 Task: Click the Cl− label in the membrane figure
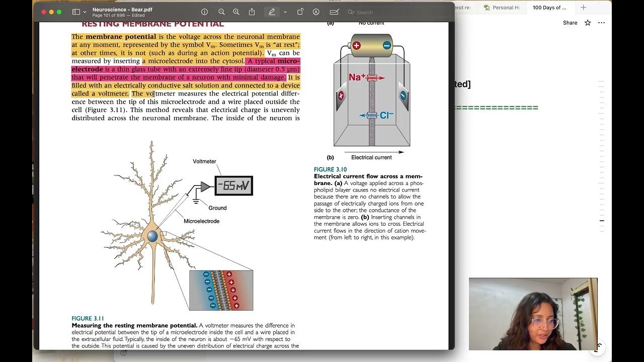pos(386,115)
